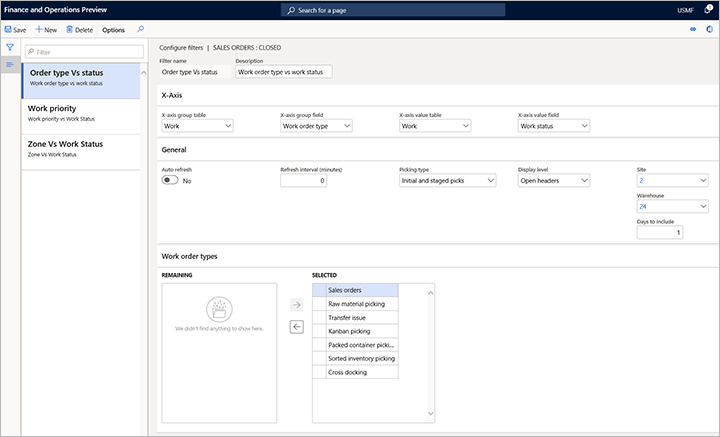Open the funnel filter pane icon
The width and height of the screenshot is (720, 437).
click(x=10, y=47)
